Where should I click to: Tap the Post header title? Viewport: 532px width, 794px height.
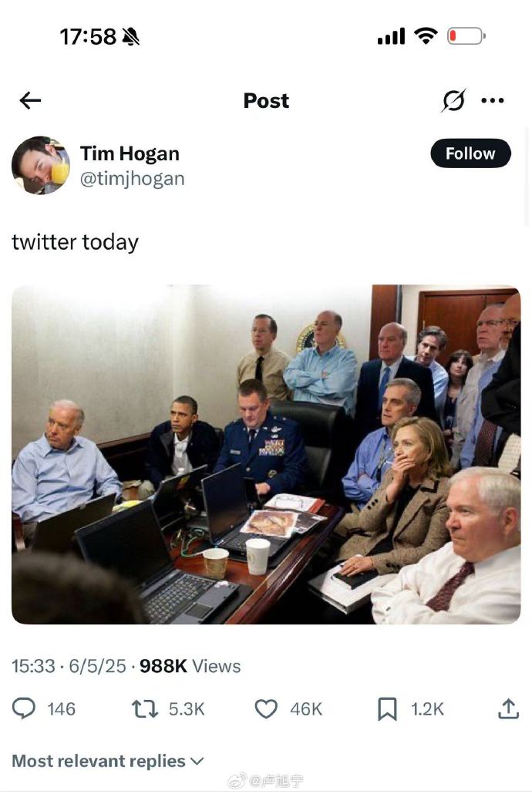pyautogui.click(x=266, y=100)
